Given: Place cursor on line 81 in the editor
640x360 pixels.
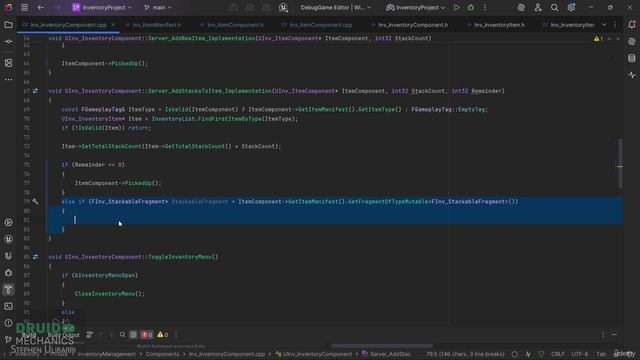Looking at the screenshot, I should (x=335, y=220).
